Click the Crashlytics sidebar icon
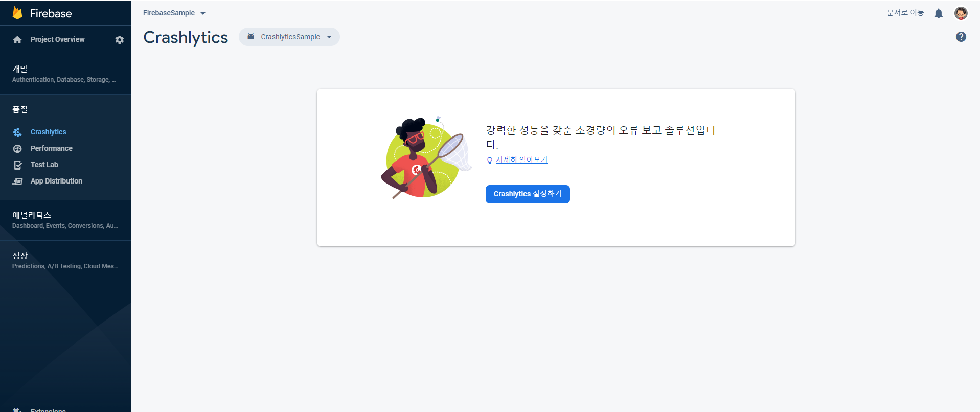Screen dimensions: 980x412 point(17,132)
